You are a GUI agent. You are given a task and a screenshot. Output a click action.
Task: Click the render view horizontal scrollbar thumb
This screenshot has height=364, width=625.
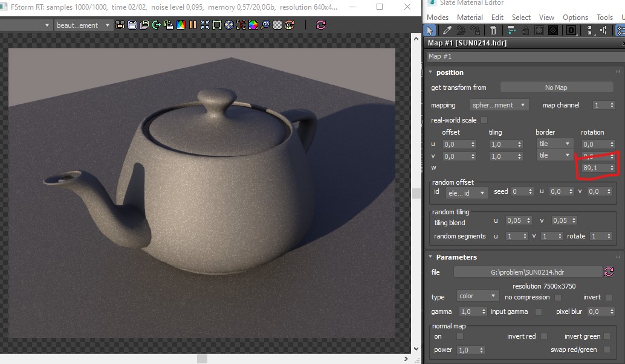pos(202,359)
